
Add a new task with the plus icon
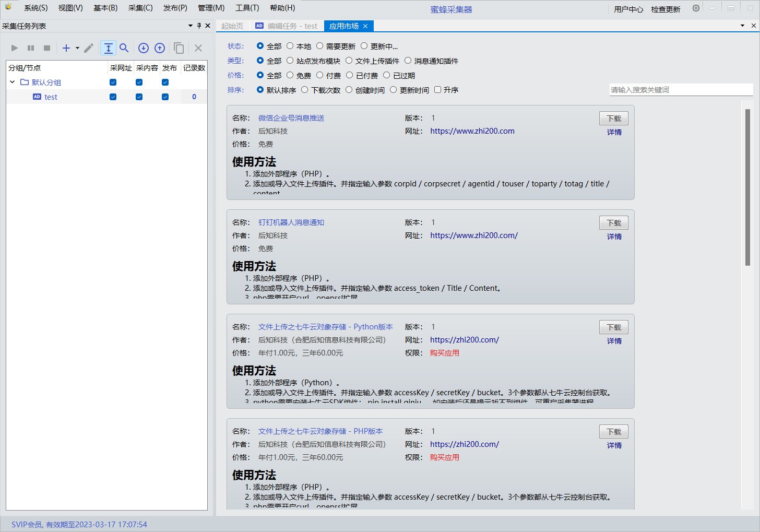click(66, 48)
